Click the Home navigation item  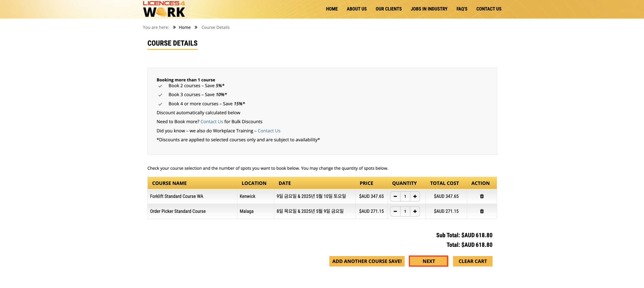point(331,9)
